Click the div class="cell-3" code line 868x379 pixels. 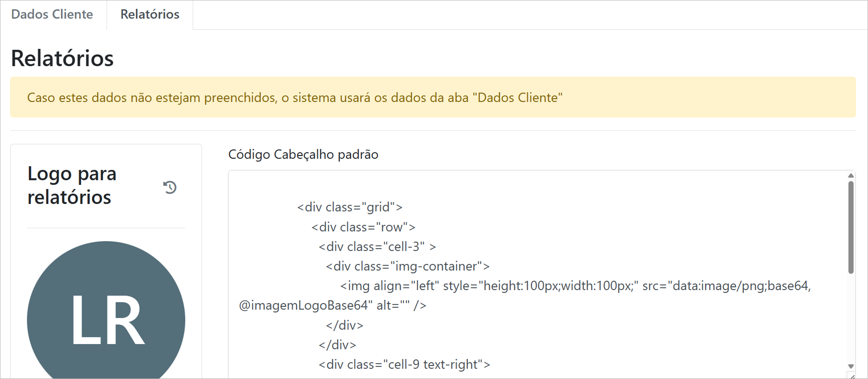coord(377,247)
